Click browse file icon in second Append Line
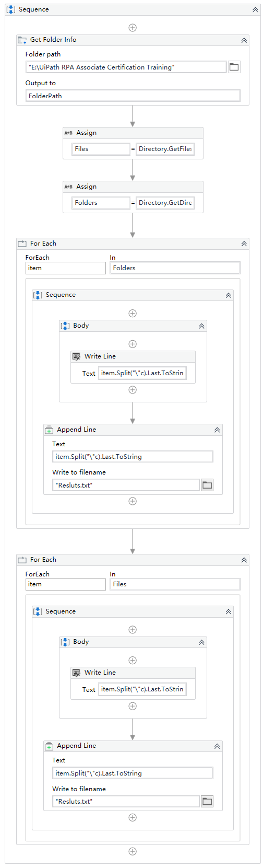Image resolution: width=263 pixels, height=868 pixels. coord(207,801)
